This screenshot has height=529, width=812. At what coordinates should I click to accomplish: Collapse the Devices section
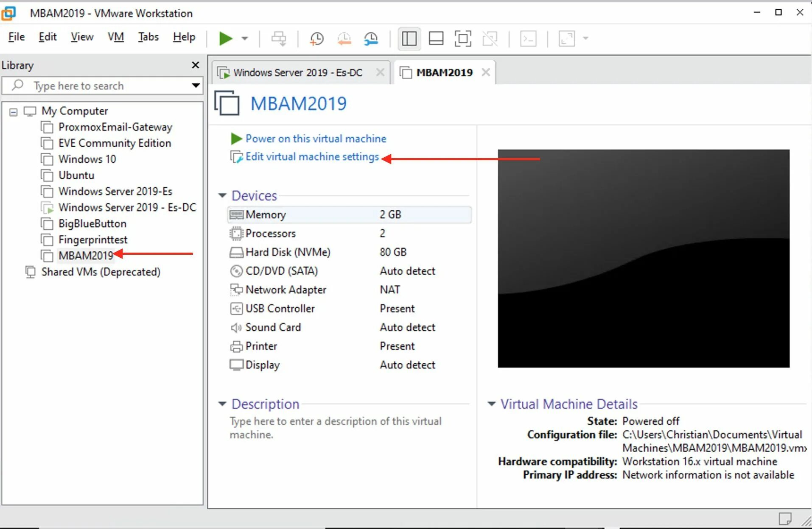click(x=222, y=195)
